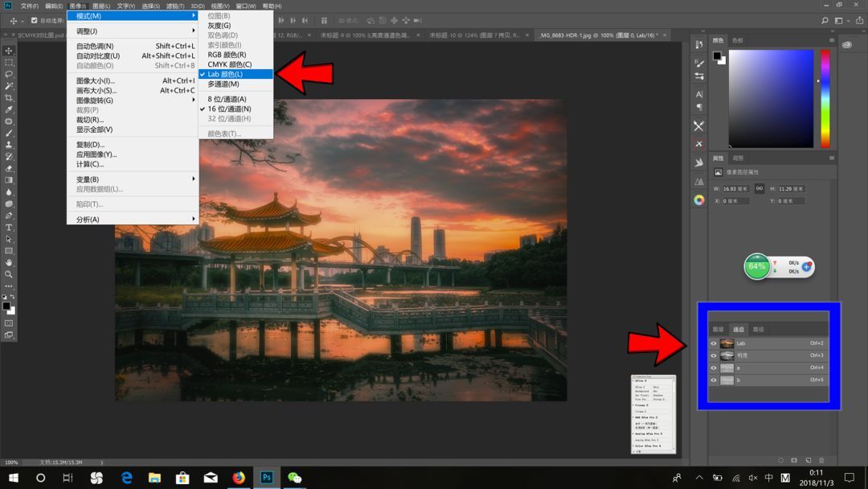Select the Move tool
This screenshot has width=868, height=489.
[9, 50]
